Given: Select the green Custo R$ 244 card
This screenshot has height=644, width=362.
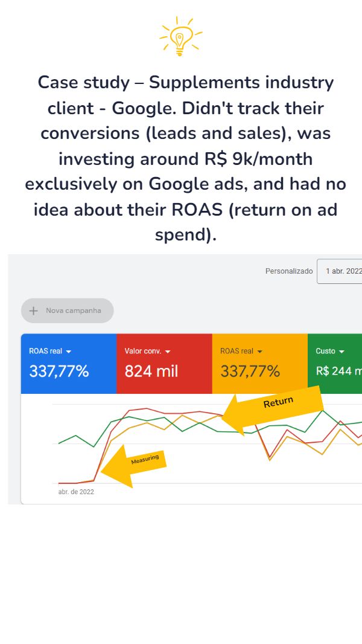Looking at the screenshot, I should [x=334, y=364].
